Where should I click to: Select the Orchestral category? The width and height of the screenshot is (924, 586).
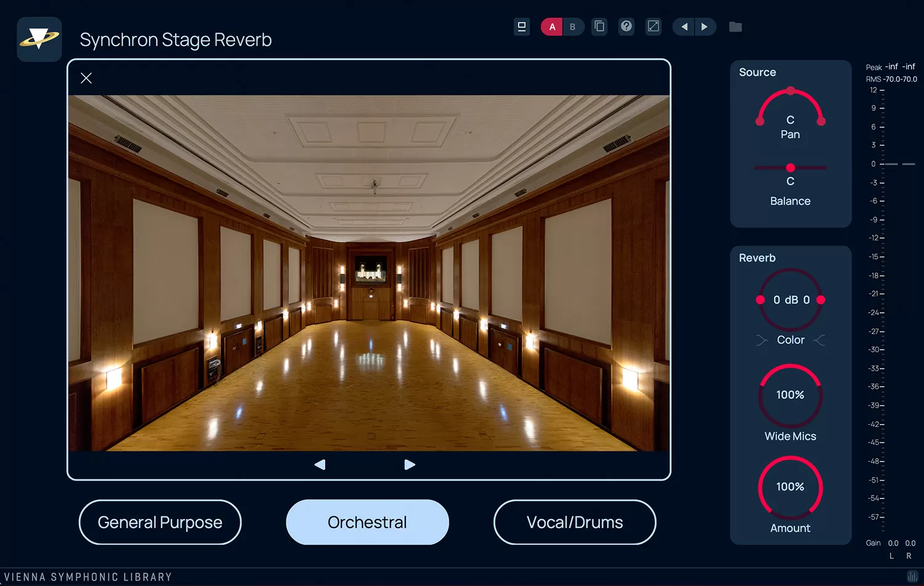367,522
